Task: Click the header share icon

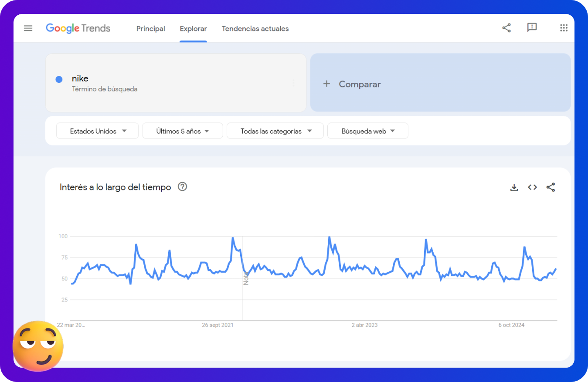Action: [506, 28]
